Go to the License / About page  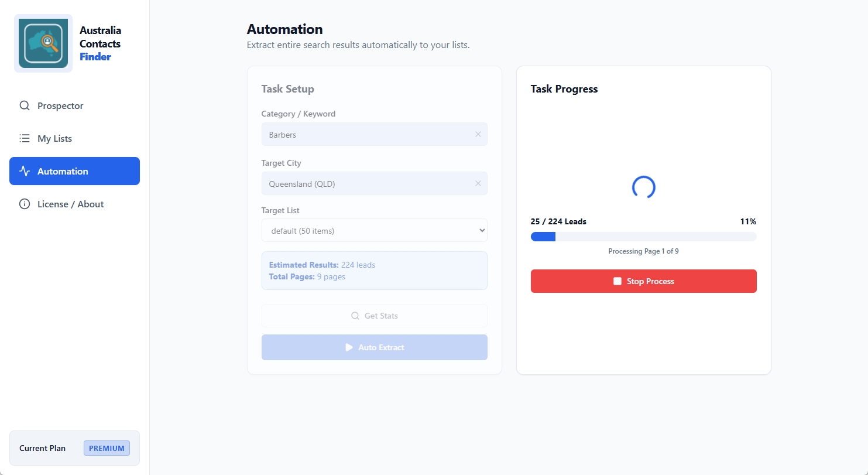(x=70, y=204)
